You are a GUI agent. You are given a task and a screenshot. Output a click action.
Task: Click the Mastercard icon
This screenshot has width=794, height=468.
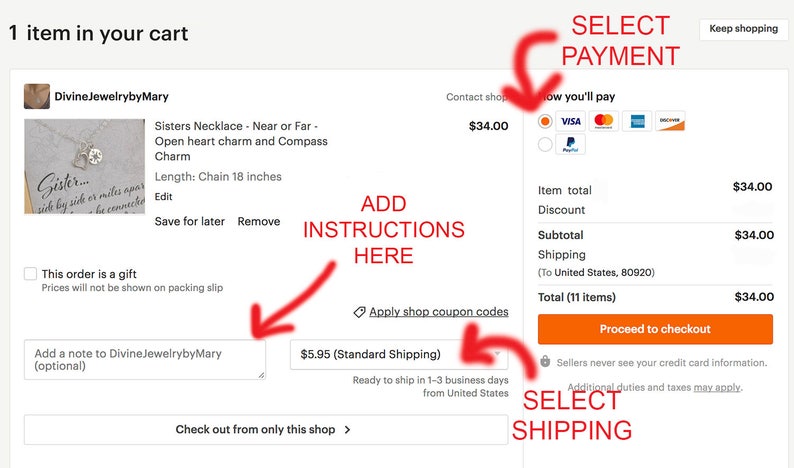click(604, 121)
